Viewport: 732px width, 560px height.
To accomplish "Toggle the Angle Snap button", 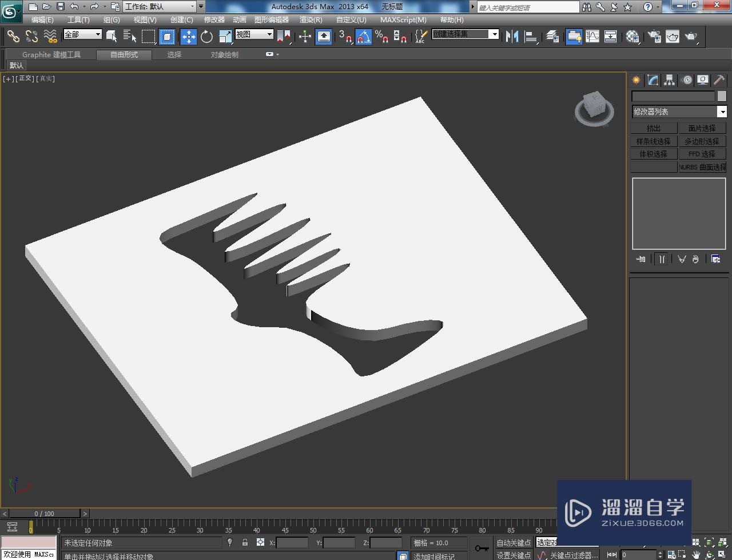I will click(x=364, y=37).
